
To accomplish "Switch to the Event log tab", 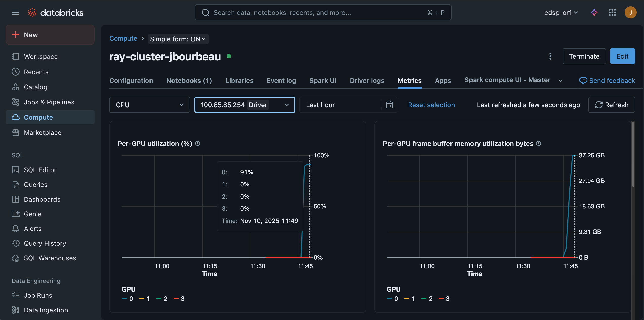I will [281, 80].
